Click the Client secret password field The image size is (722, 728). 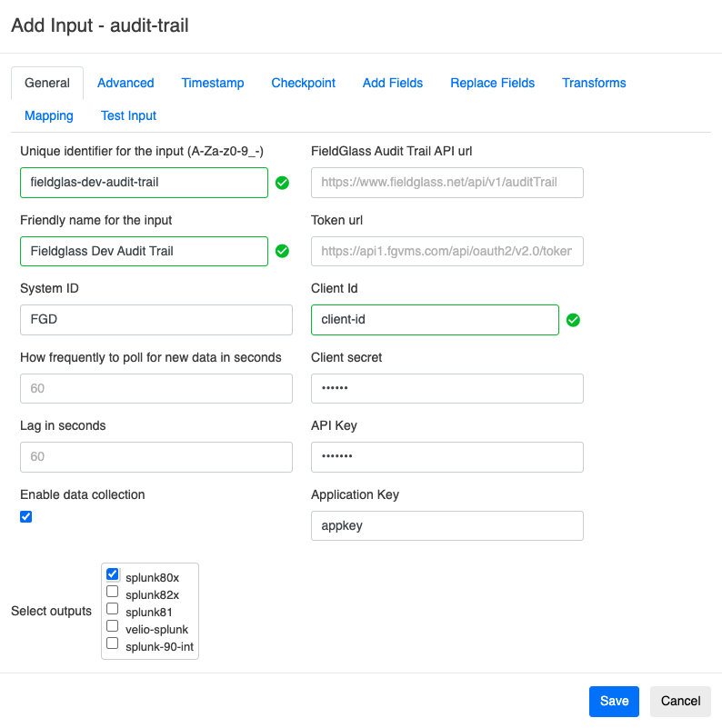(x=446, y=388)
